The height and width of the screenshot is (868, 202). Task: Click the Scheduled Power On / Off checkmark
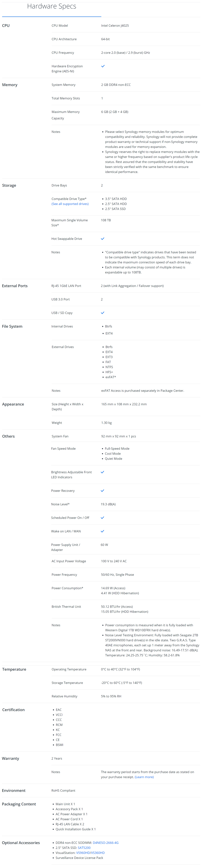(102, 518)
